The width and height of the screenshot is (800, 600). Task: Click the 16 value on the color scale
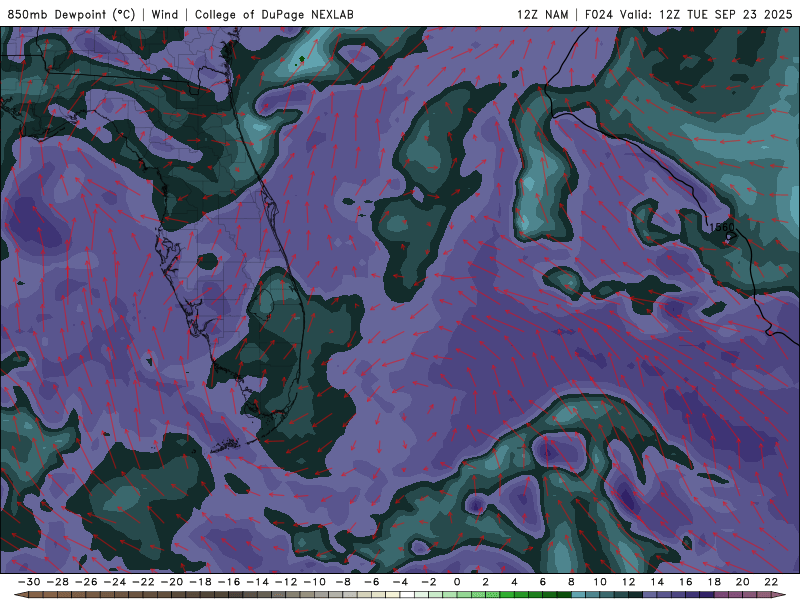[686, 582]
